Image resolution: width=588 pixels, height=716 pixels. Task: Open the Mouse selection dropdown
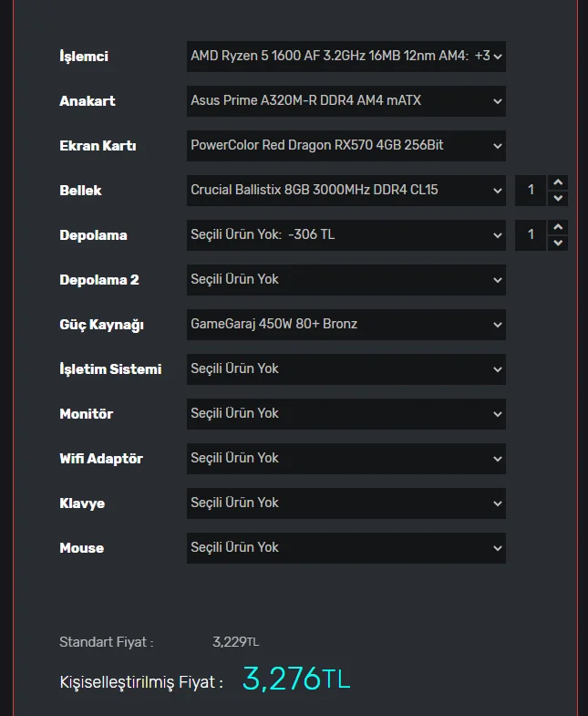click(x=346, y=547)
